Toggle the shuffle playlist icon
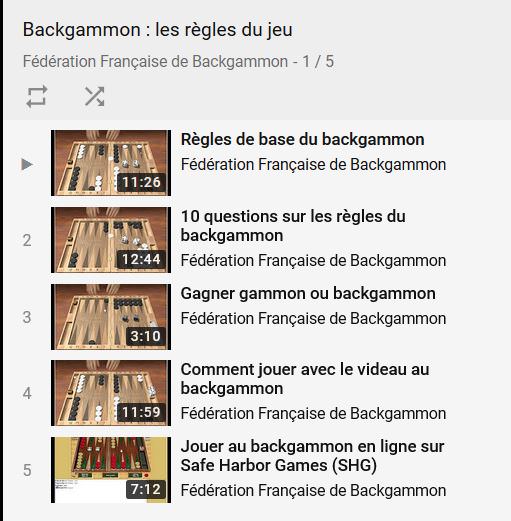Image resolution: width=511 pixels, height=521 pixels. tap(95, 97)
